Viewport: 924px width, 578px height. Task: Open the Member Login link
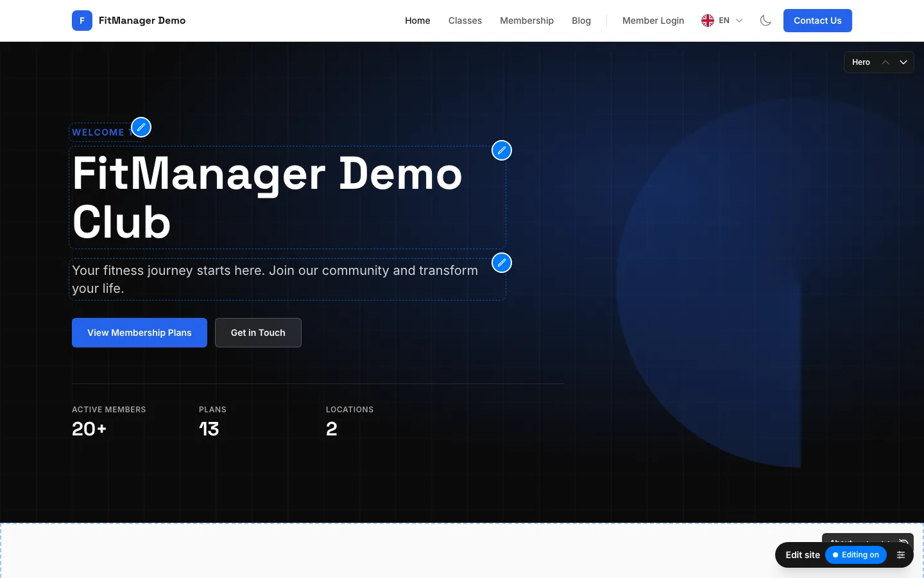tap(653, 21)
